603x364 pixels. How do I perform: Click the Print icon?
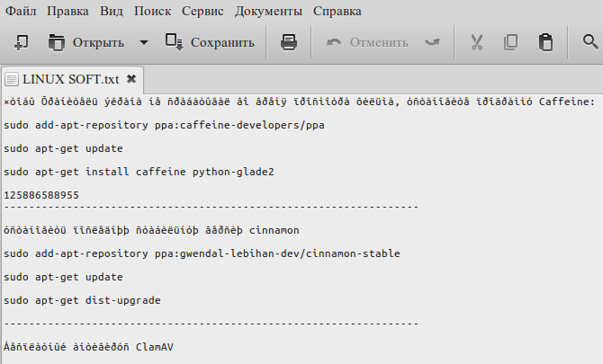tap(289, 42)
